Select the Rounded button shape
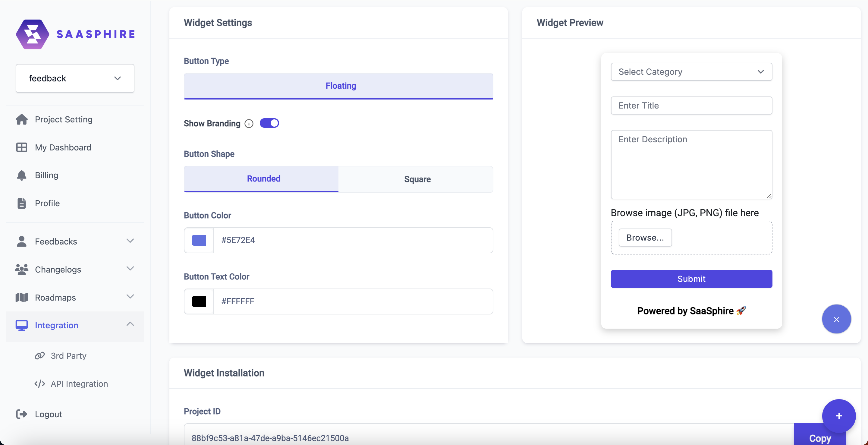This screenshot has height=445, width=868. click(x=263, y=179)
